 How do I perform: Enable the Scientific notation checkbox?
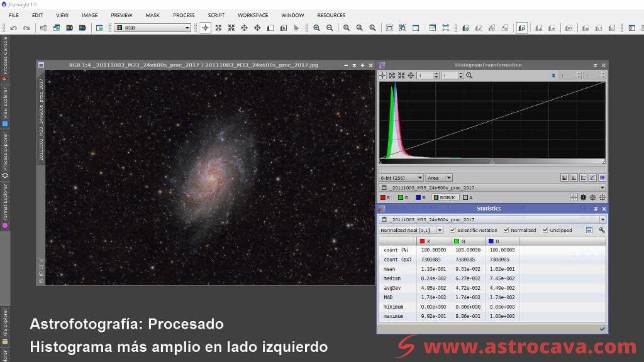[x=452, y=230]
